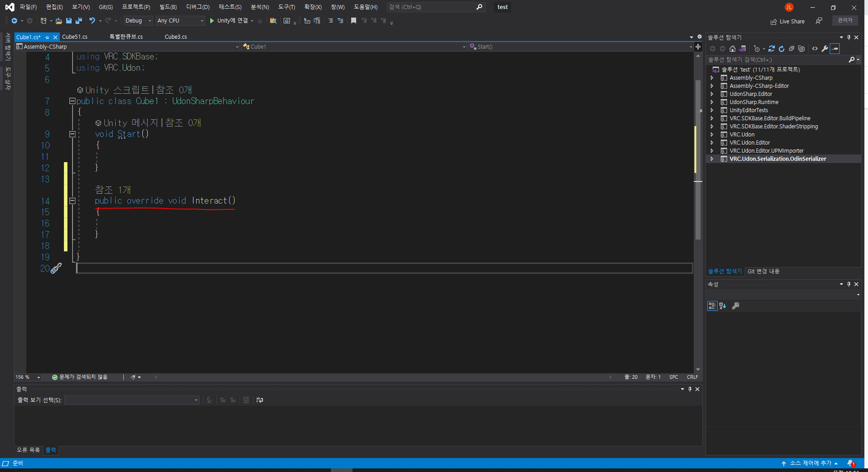Open the Cube1 type navigation dropdown

(x=354, y=47)
